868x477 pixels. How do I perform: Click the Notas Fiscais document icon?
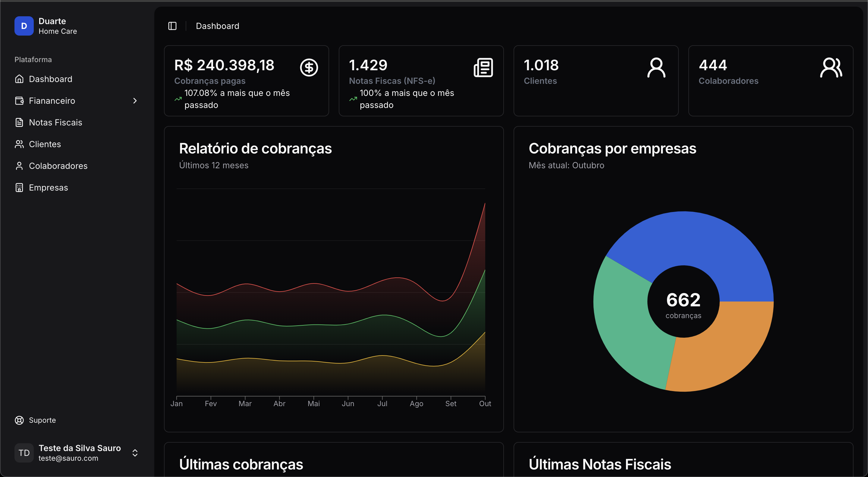[19, 122]
